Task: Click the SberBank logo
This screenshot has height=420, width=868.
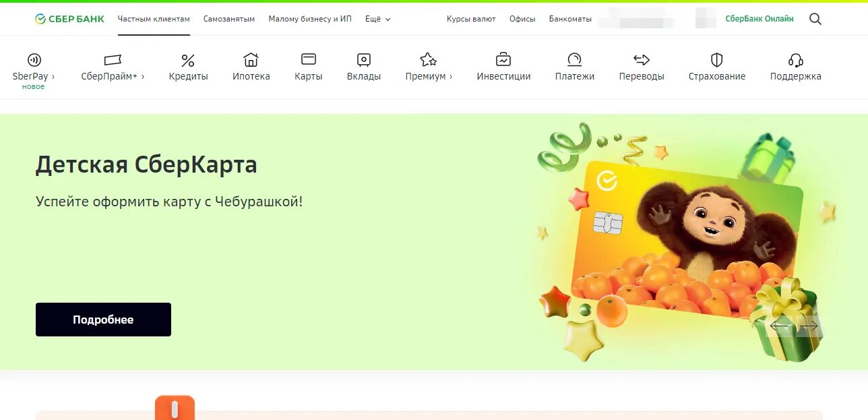Action: [x=69, y=19]
